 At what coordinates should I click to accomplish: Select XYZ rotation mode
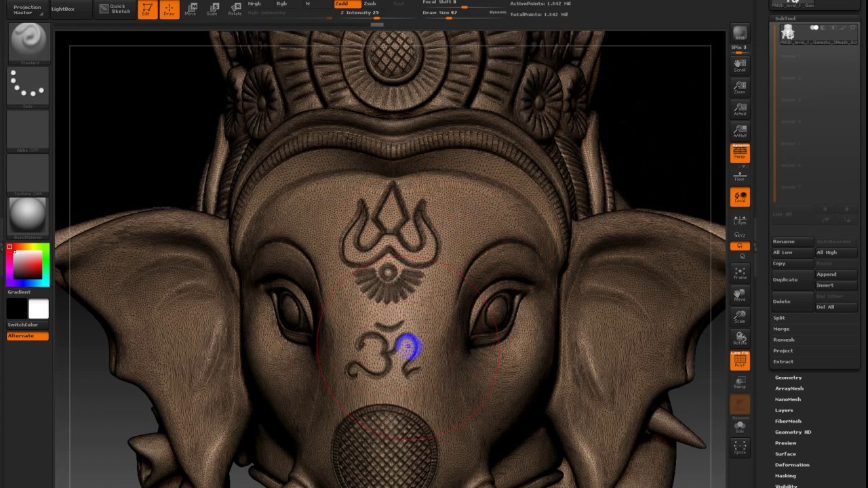[x=740, y=235]
